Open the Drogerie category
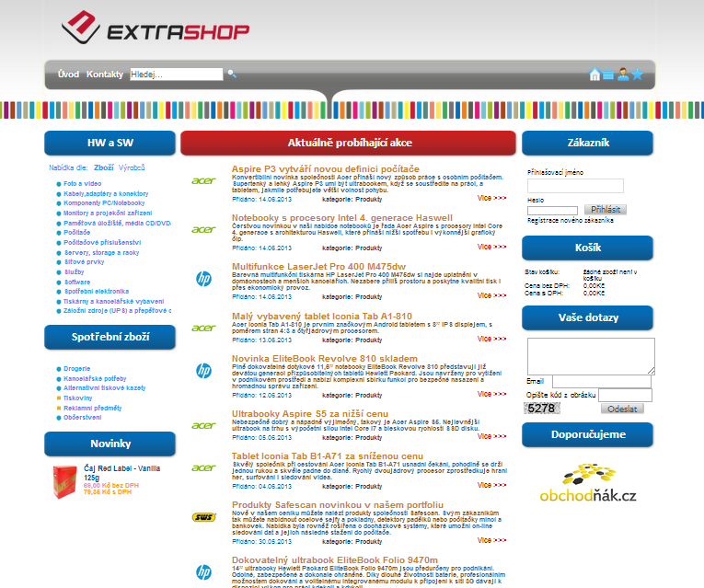Image resolution: width=704 pixels, height=588 pixels. pyautogui.click(x=76, y=368)
